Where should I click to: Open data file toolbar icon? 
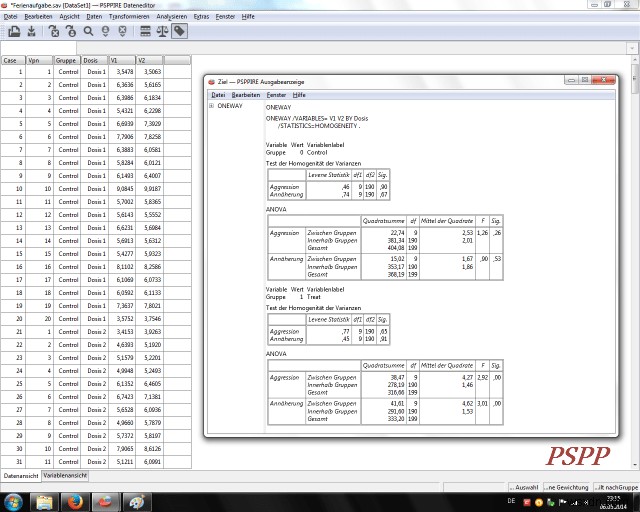pyautogui.click(x=14, y=31)
